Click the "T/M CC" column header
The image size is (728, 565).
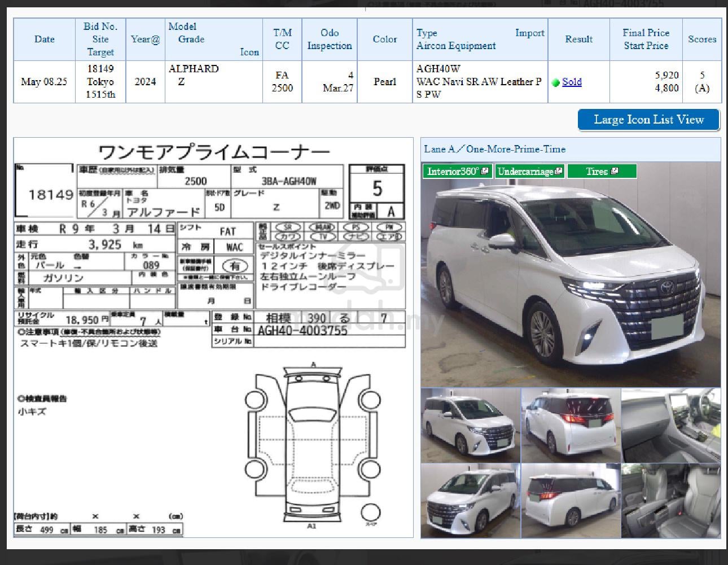(x=282, y=40)
